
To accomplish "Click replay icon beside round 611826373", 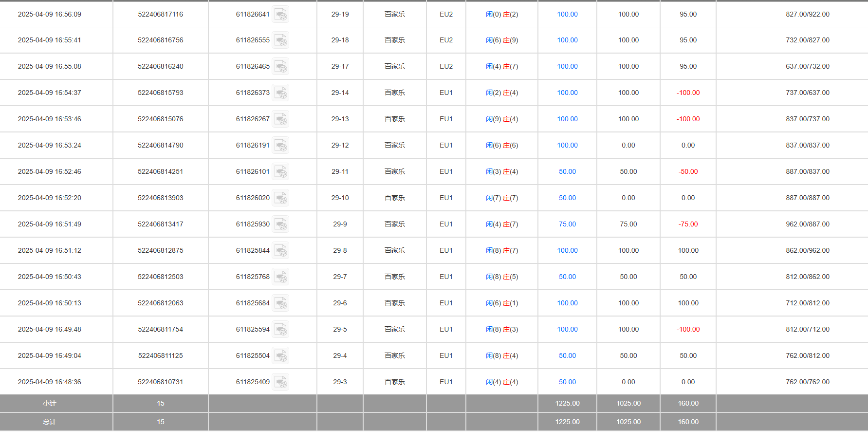I will [x=280, y=93].
